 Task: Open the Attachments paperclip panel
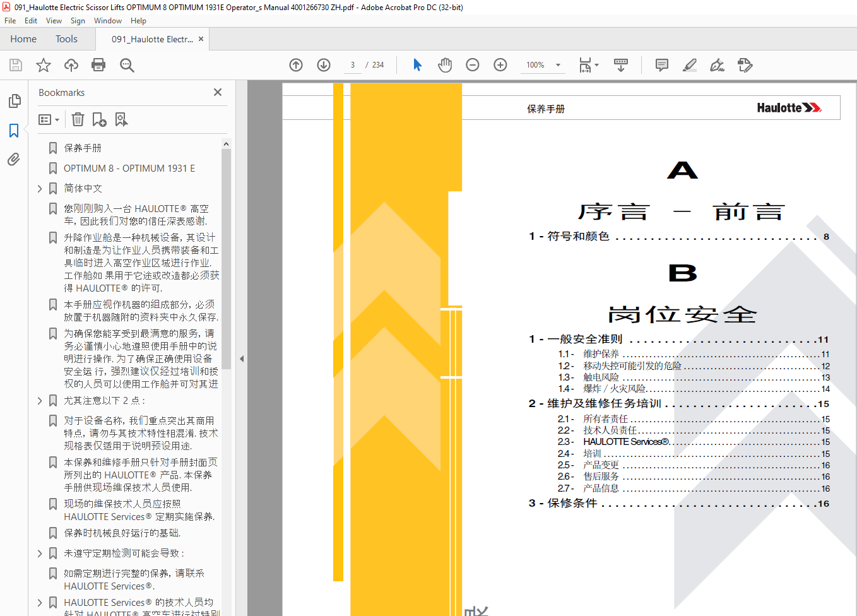pos(14,159)
